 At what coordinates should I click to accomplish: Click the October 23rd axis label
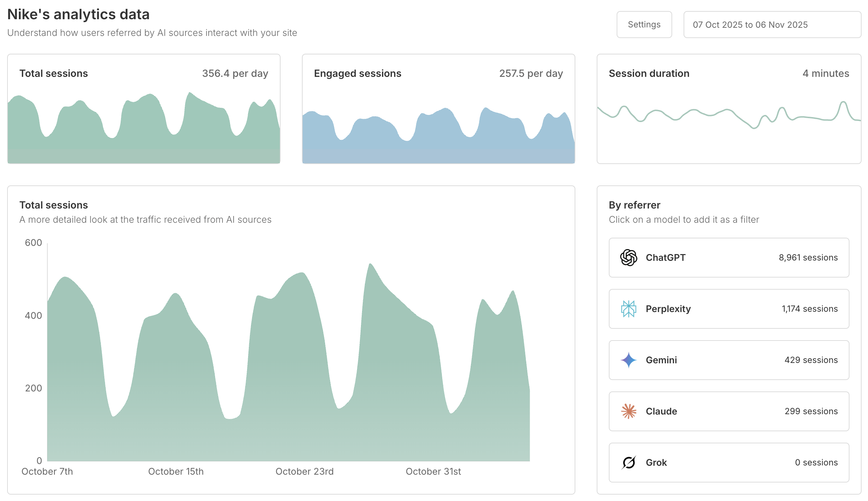(x=304, y=471)
